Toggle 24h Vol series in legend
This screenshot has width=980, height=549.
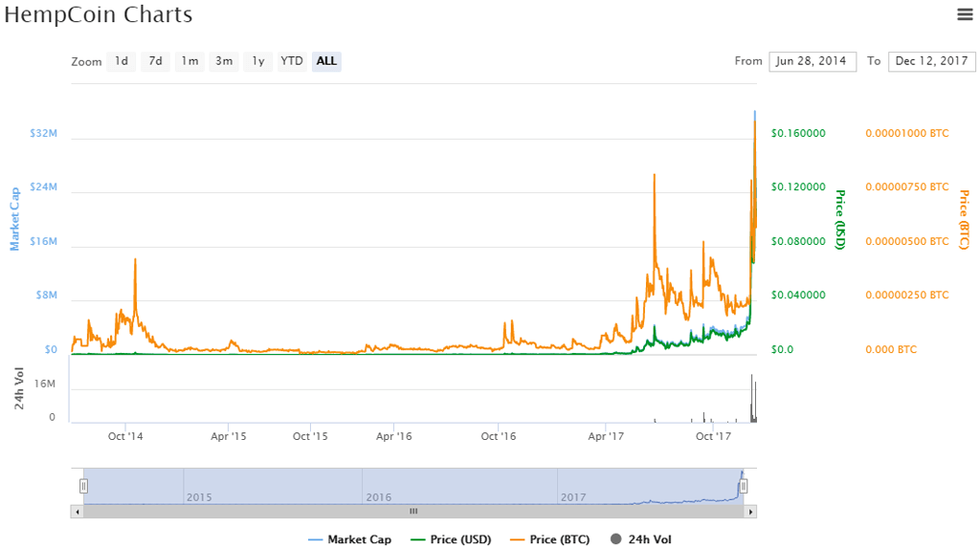coord(641,539)
